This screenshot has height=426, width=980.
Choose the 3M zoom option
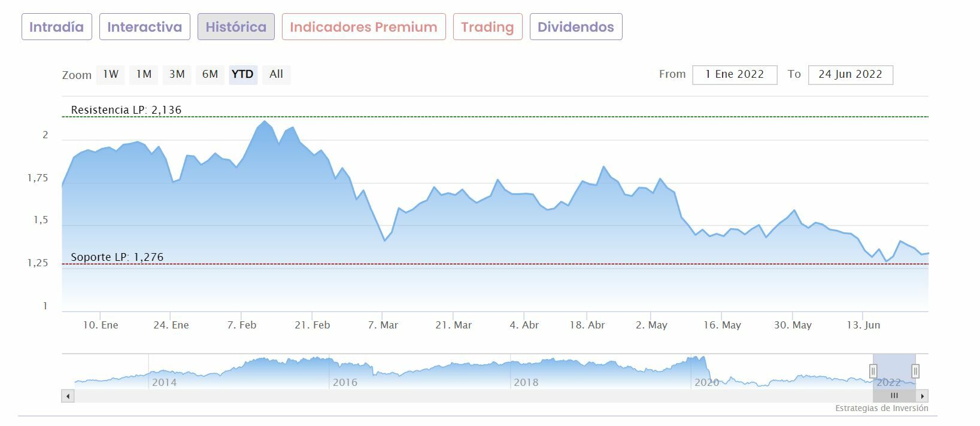(177, 74)
